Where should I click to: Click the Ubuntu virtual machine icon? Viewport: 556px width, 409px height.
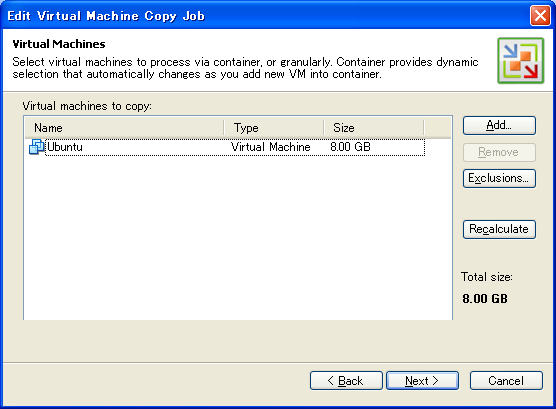[37, 147]
